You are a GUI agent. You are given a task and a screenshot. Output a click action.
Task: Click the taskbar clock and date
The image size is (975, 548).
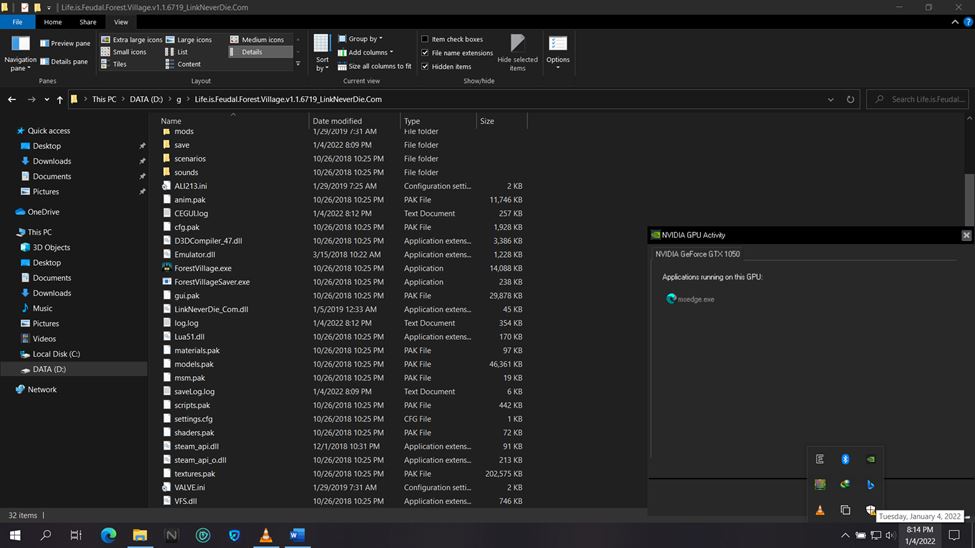point(919,536)
